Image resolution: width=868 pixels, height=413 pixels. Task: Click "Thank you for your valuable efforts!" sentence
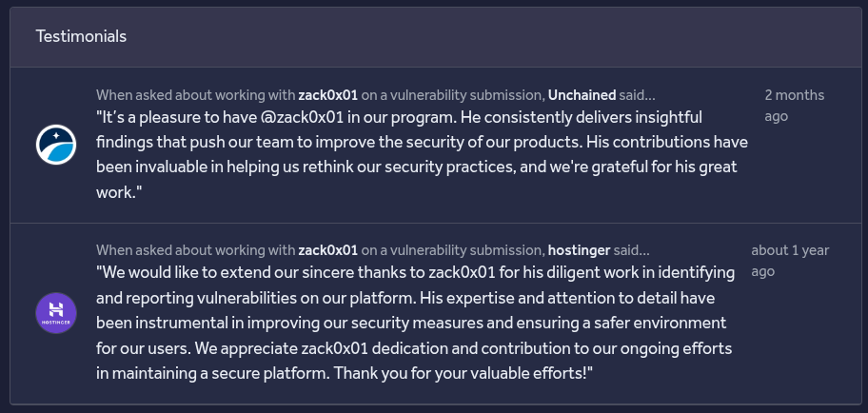462,372
